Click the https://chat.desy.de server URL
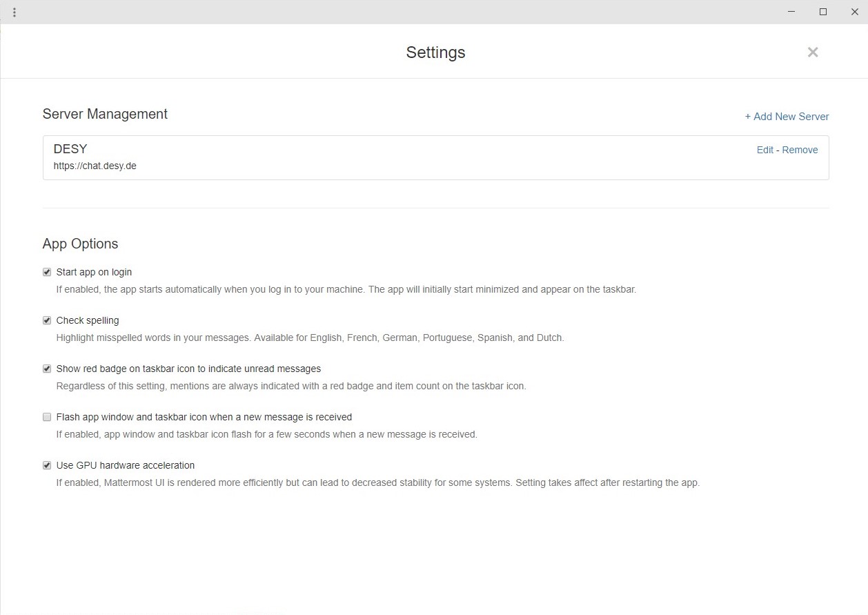Screen dimensions: 868x615 tap(95, 166)
